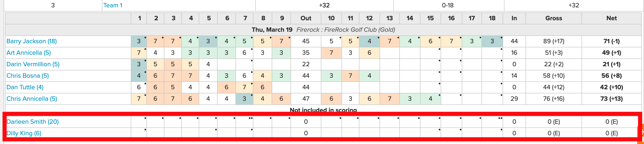Click Barry Jackson's net score 71 (-1)
This screenshot has height=144, width=644.
611,41
